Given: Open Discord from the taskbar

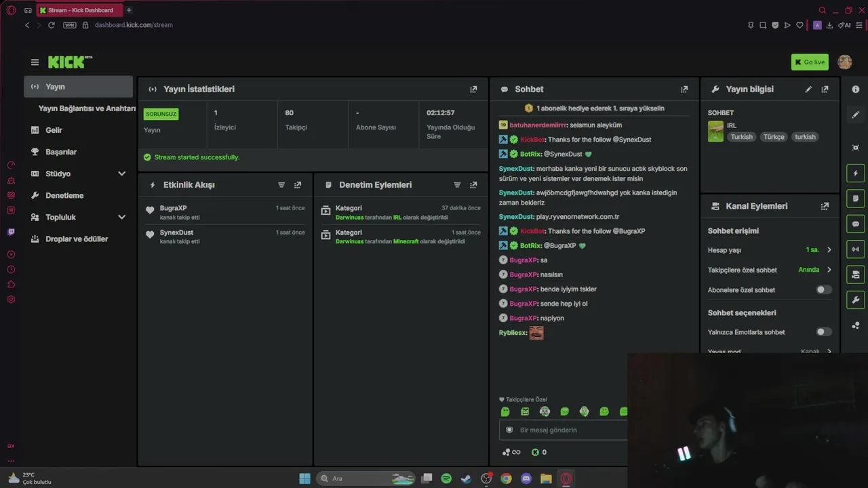Looking at the screenshot, I should 526,479.
